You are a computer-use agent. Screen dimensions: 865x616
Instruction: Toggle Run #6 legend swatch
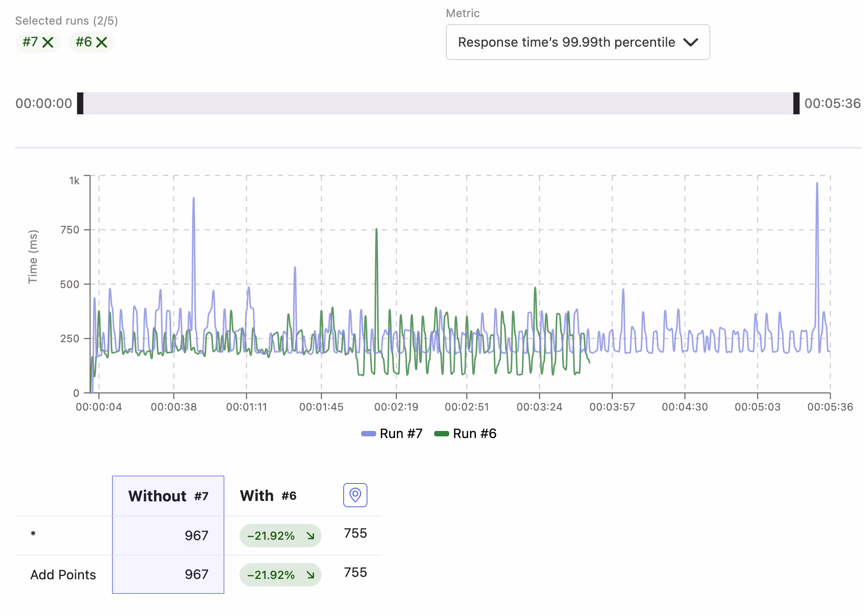pos(442,433)
